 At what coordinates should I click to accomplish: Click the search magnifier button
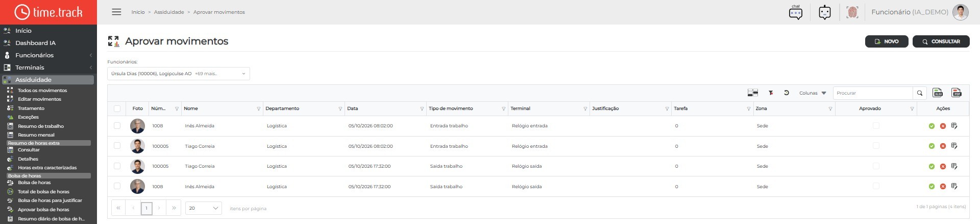[x=920, y=93]
